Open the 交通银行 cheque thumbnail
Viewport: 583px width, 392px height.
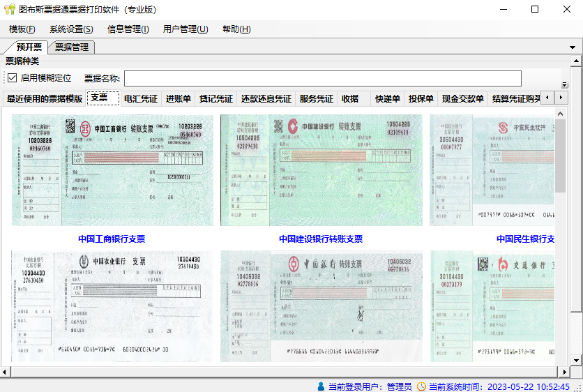pyautogui.click(x=492, y=306)
